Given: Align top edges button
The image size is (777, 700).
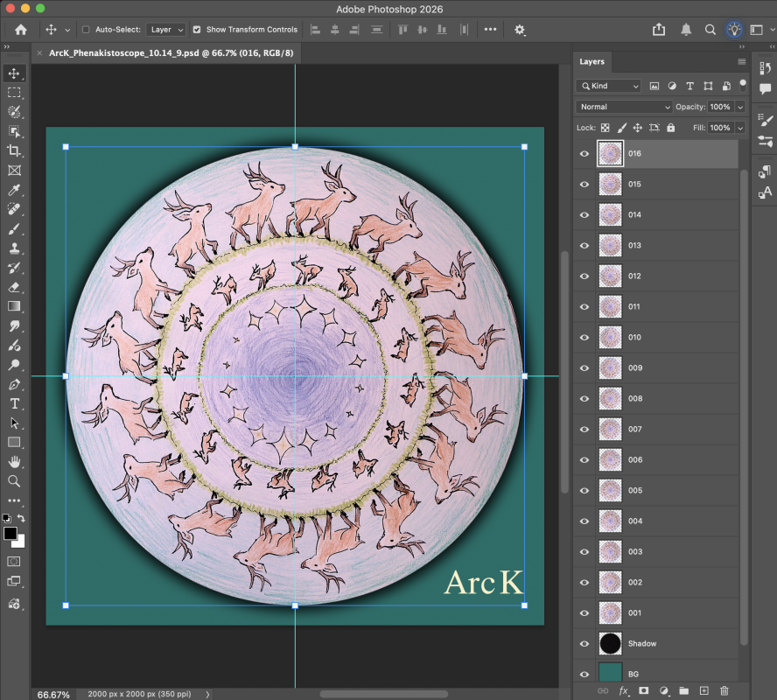Looking at the screenshot, I should (402, 30).
